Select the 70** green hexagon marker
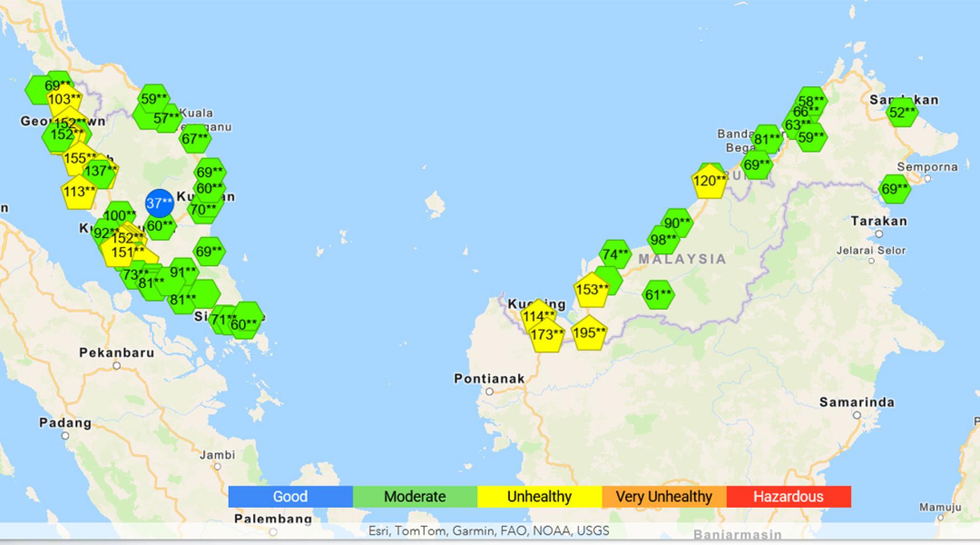The height and width of the screenshot is (545, 980). [x=203, y=209]
